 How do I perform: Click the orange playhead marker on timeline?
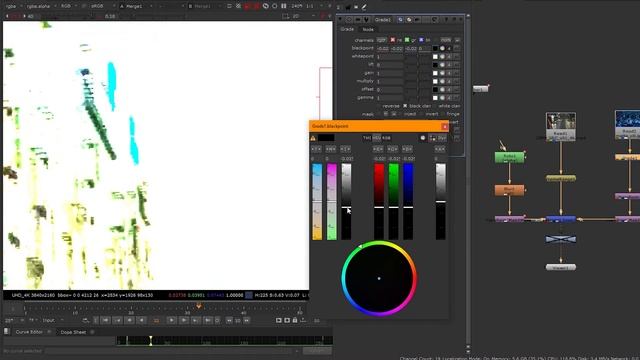[x=199, y=306]
